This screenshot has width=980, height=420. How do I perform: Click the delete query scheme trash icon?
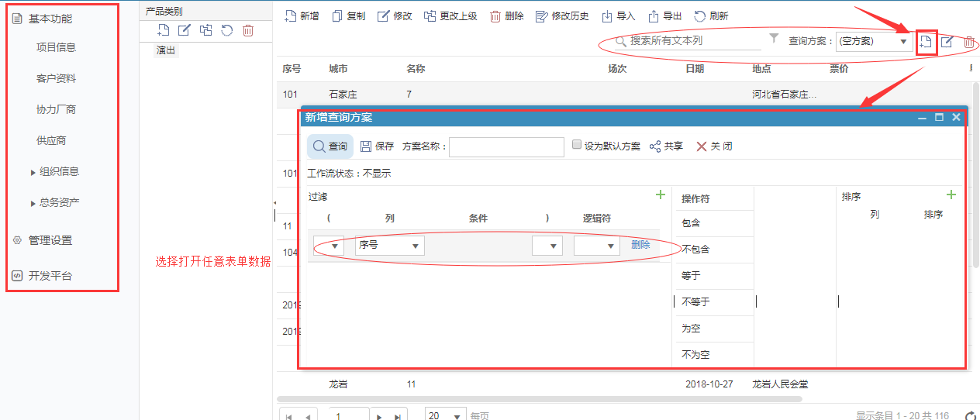968,42
